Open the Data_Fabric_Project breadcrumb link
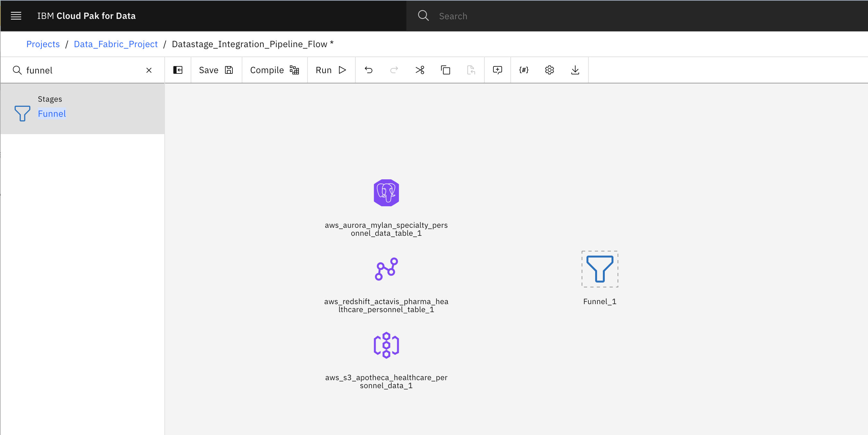 click(x=116, y=44)
